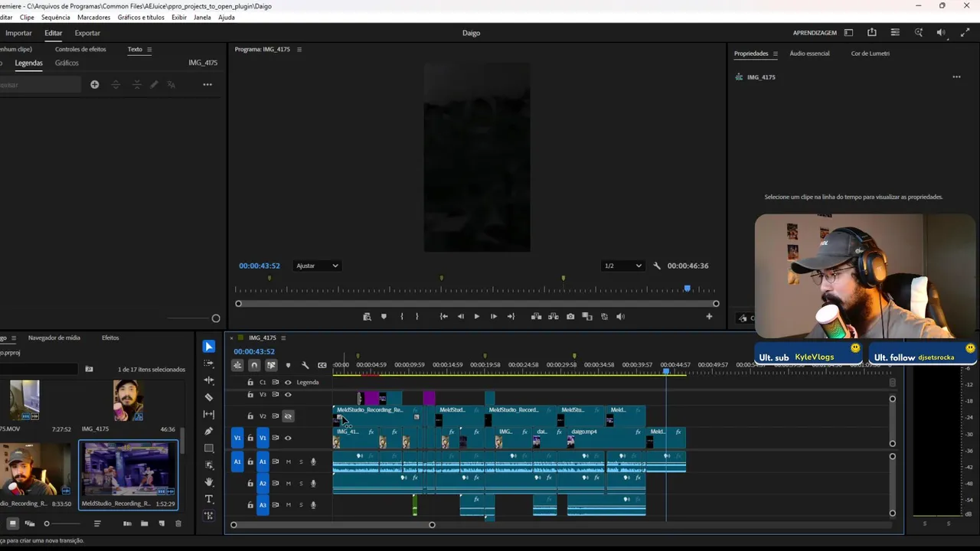Select the Ripple Edit tool
The height and width of the screenshot is (551, 980).
pyautogui.click(x=209, y=380)
